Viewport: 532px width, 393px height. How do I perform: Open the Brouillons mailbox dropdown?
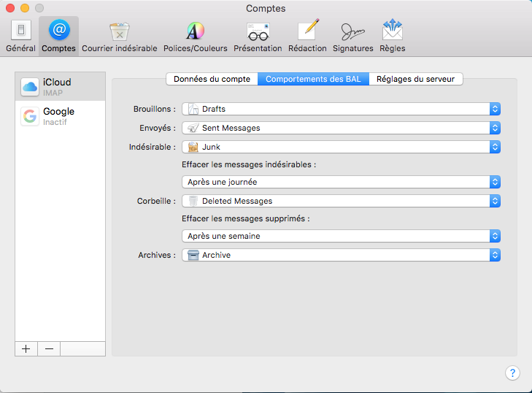click(341, 109)
